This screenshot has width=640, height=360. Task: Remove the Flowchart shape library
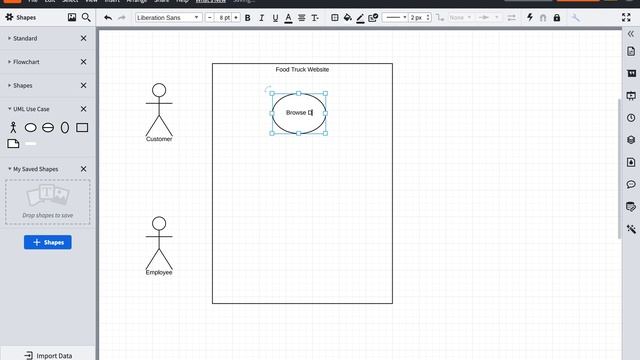[83, 62]
